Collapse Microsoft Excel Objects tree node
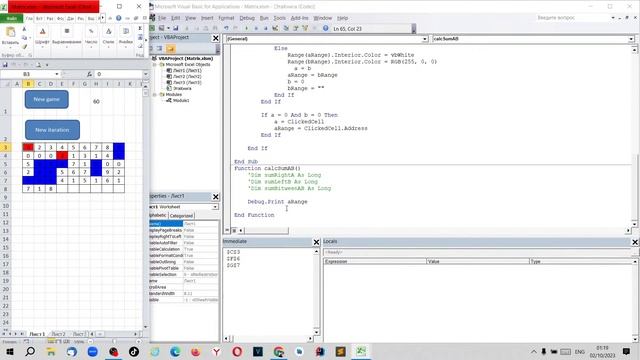 coord(155,64)
